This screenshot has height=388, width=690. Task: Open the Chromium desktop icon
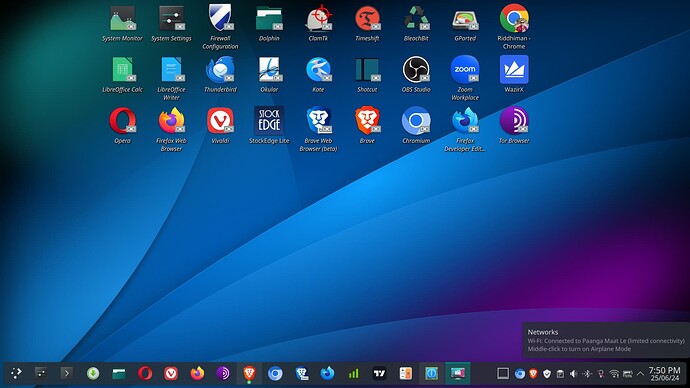point(416,121)
